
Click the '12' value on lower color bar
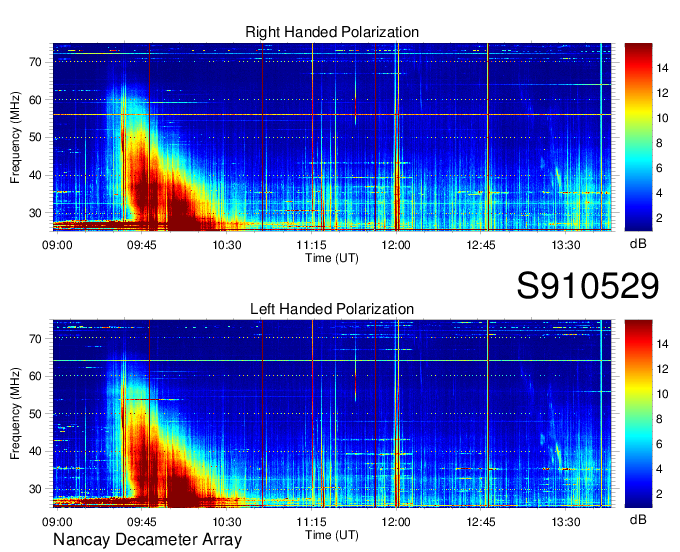662,369
